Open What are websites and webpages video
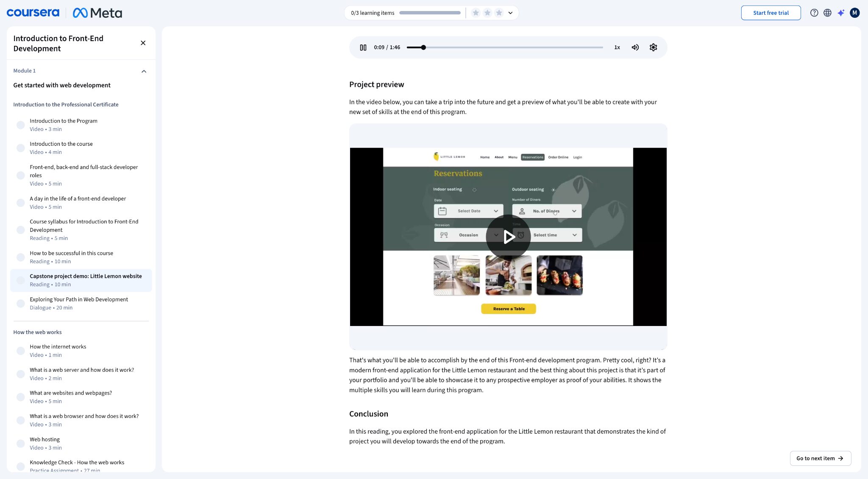868x479 pixels. click(x=81, y=397)
